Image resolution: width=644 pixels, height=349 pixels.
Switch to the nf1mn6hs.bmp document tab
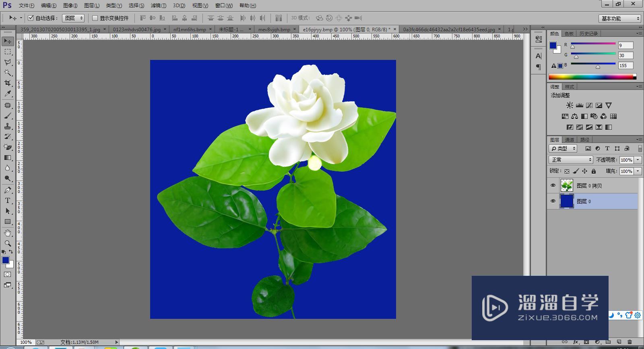(x=190, y=29)
